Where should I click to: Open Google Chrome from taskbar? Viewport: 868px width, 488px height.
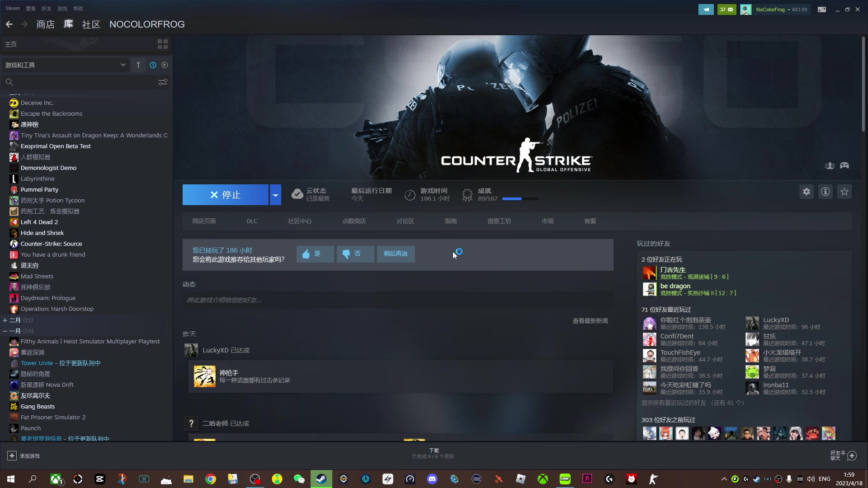(x=211, y=479)
